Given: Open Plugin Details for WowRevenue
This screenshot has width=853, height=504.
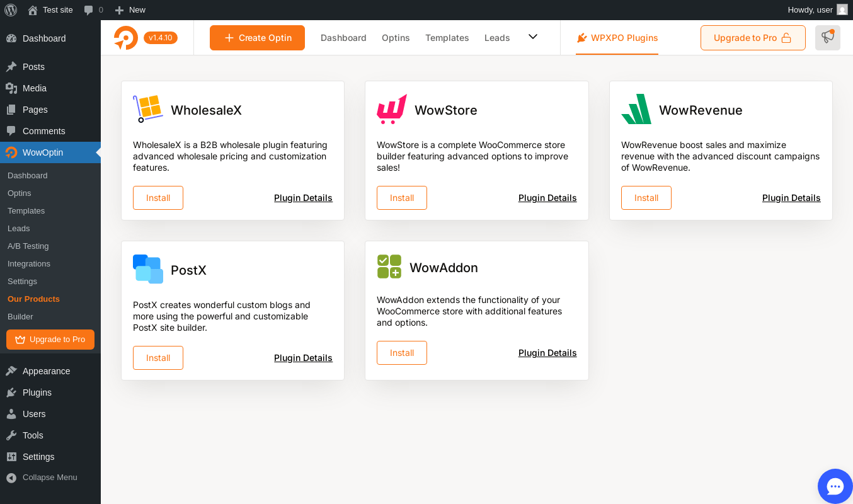Looking at the screenshot, I should tap(791, 198).
